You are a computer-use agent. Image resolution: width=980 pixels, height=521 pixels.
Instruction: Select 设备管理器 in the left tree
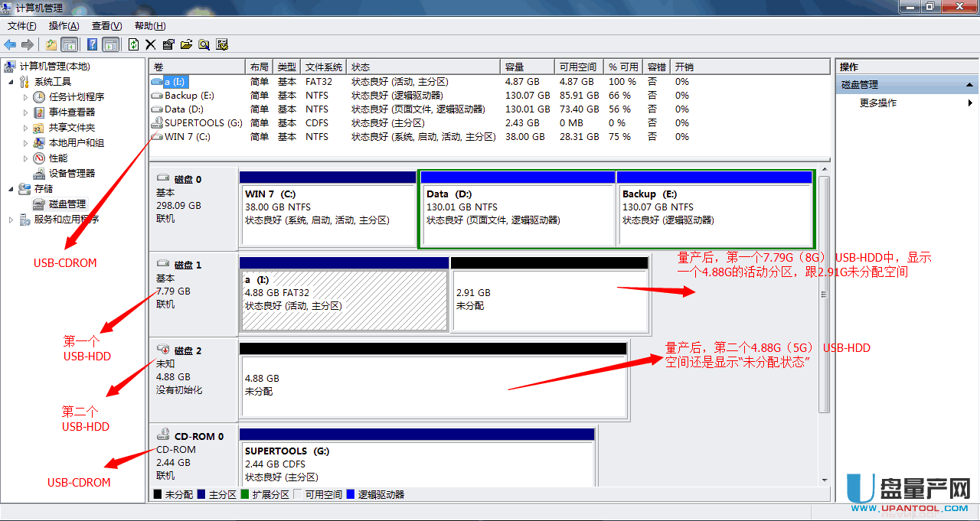pos(71,174)
